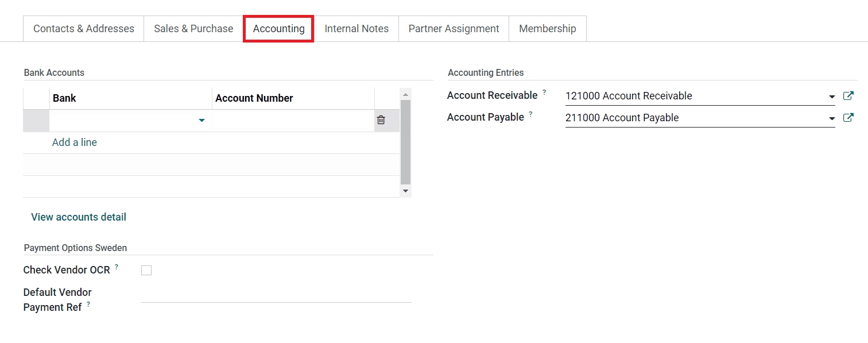Expand the Bank dropdown in table row
The image size is (868, 343).
pyautogui.click(x=201, y=121)
